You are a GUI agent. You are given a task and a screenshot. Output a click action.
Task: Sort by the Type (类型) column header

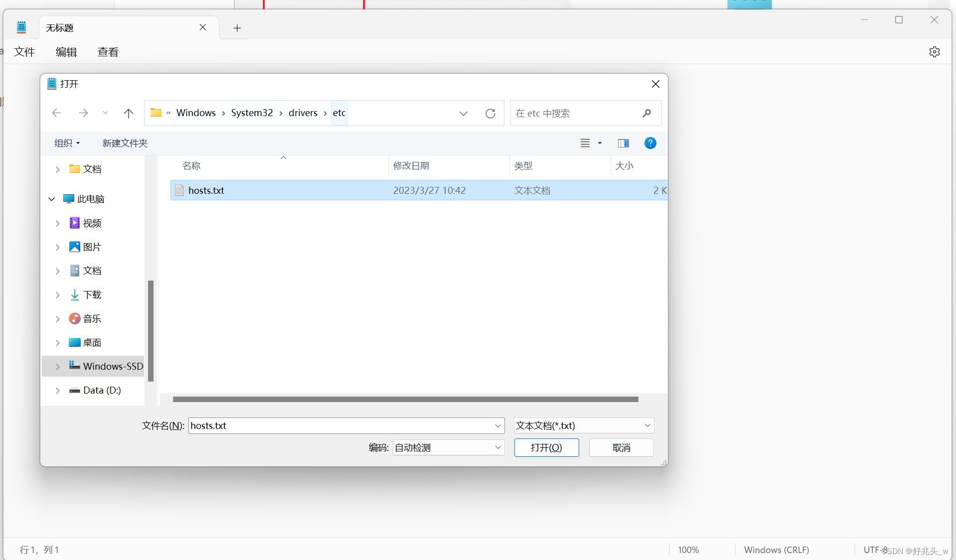click(x=523, y=166)
